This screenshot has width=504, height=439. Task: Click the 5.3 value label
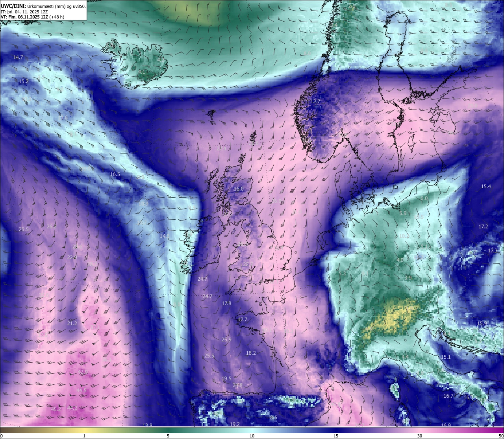pos(342,274)
